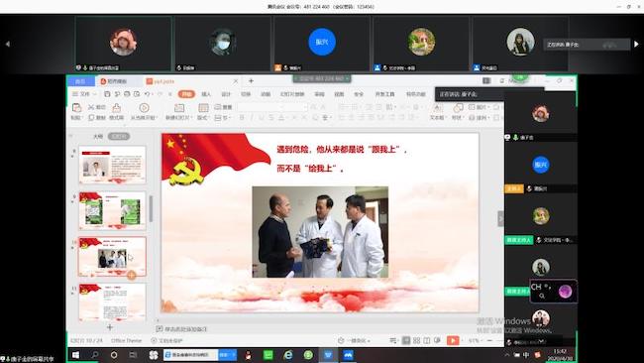Toggle Strikethrough formatting button
The image size is (644, 363).
click(271, 118)
